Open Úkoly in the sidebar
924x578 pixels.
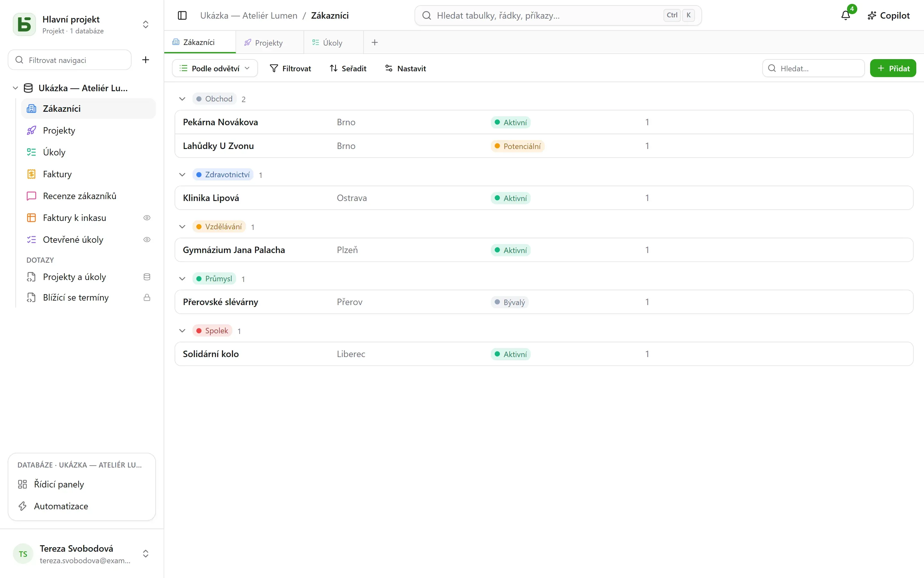click(x=89, y=152)
